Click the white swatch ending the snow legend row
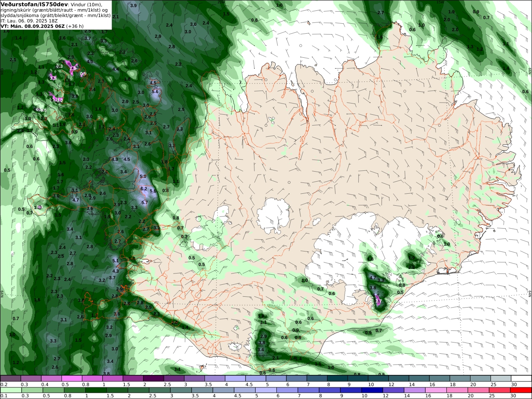Image resolution: width=532 pixels, height=399 pixels. point(521,378)
